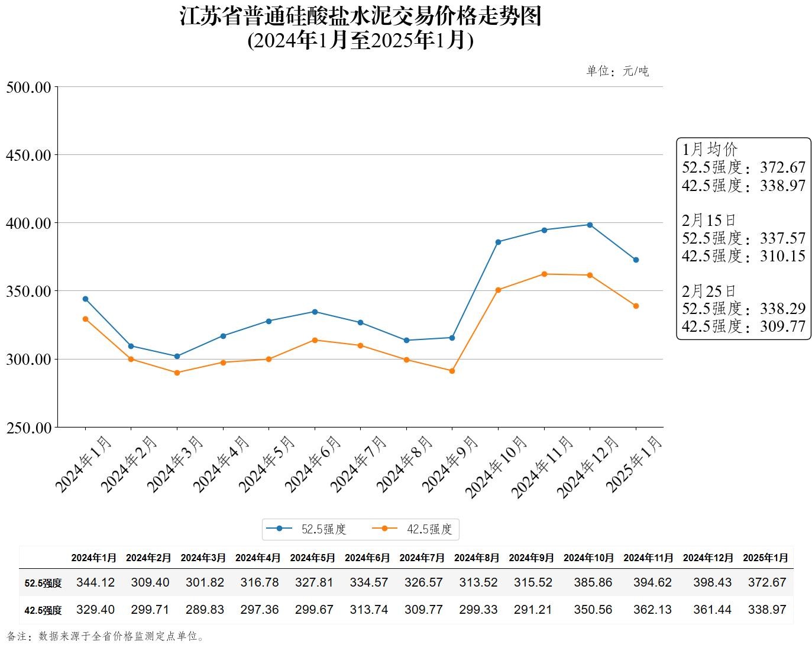Viewport: 812px width, 654px height.
Task: Click the orange data point for 2025年1月
Action: [636, 306]
